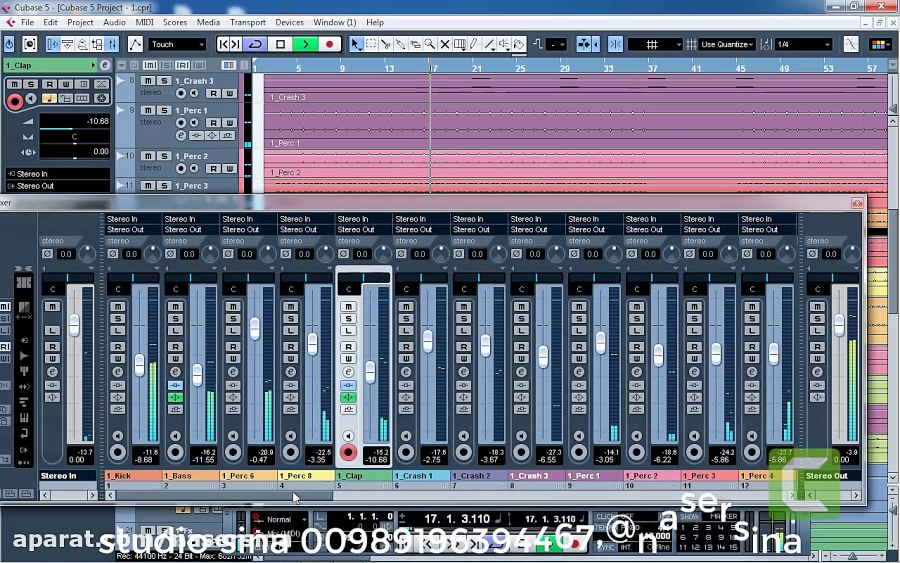
Task: Open Stereo In routing for 1_Kick channel
Action: [x=133, y=219]
